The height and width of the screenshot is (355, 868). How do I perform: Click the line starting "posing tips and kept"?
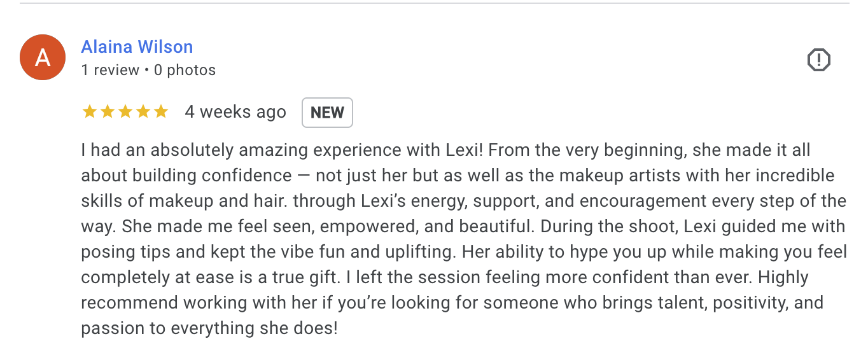point(464,252)
